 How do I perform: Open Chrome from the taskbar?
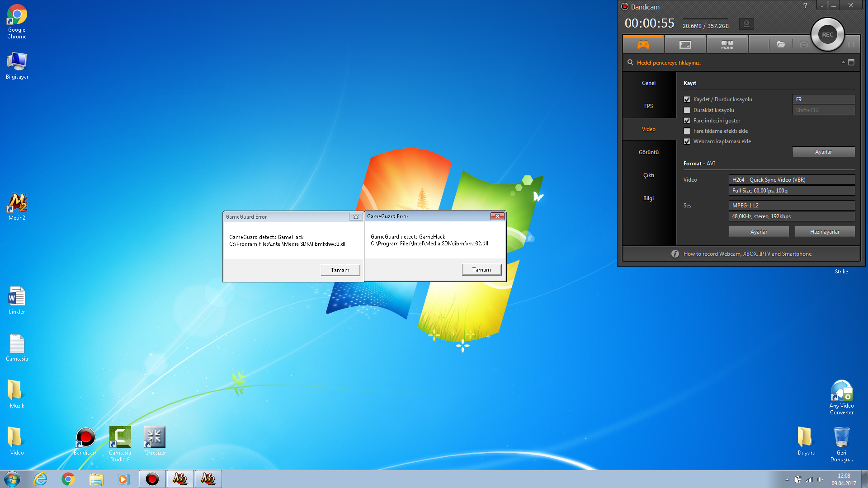68,479
